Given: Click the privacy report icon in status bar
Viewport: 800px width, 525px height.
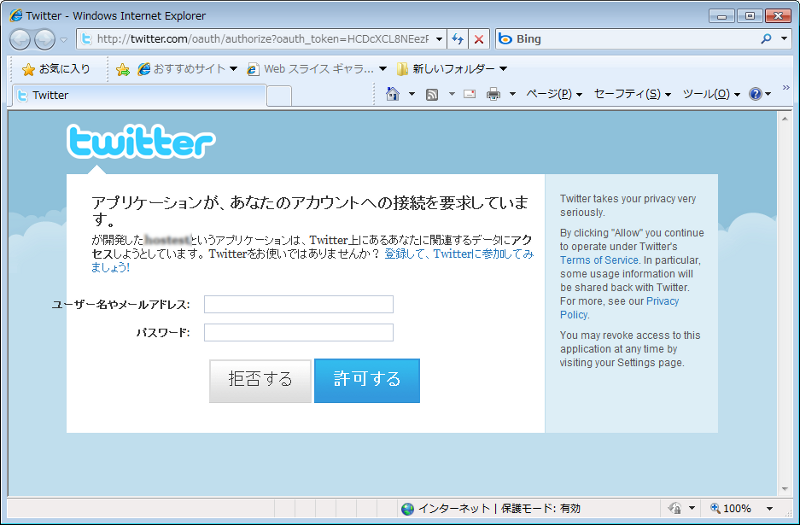Looking at the screenshot, I should [675, 508].
